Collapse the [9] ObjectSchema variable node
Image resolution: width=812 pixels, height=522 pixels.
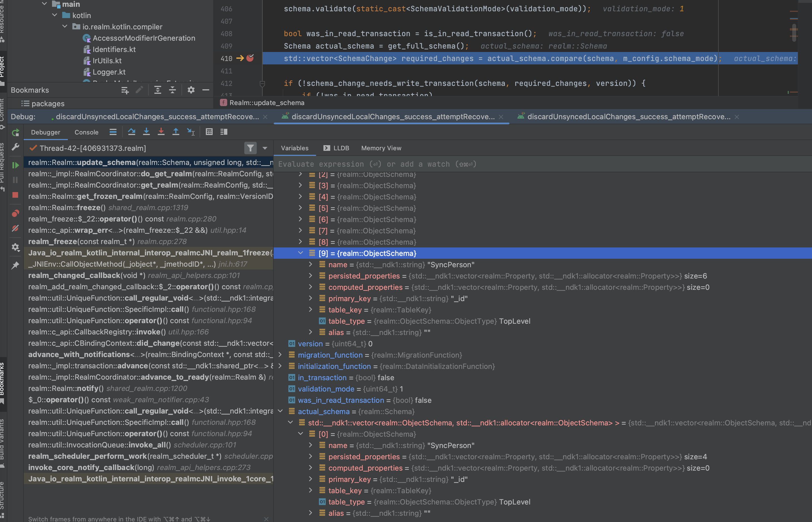coord(300,253)
